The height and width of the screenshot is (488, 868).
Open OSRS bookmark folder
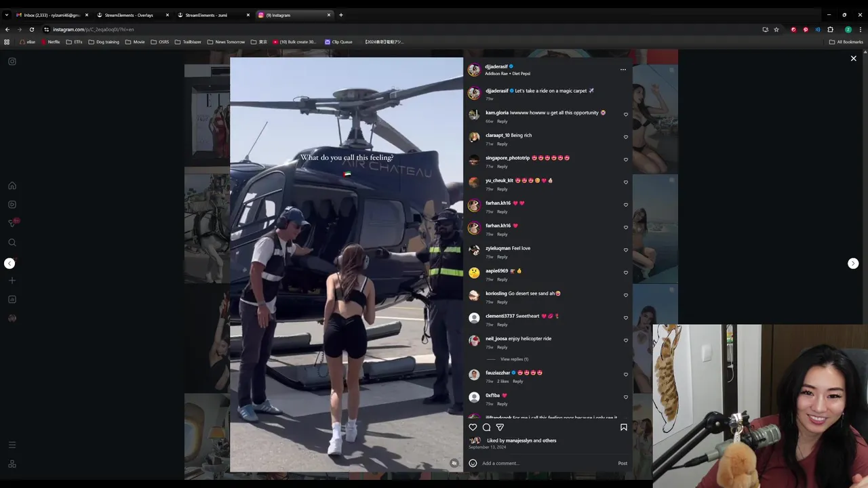pyautogui.click(x=160, y=42)
